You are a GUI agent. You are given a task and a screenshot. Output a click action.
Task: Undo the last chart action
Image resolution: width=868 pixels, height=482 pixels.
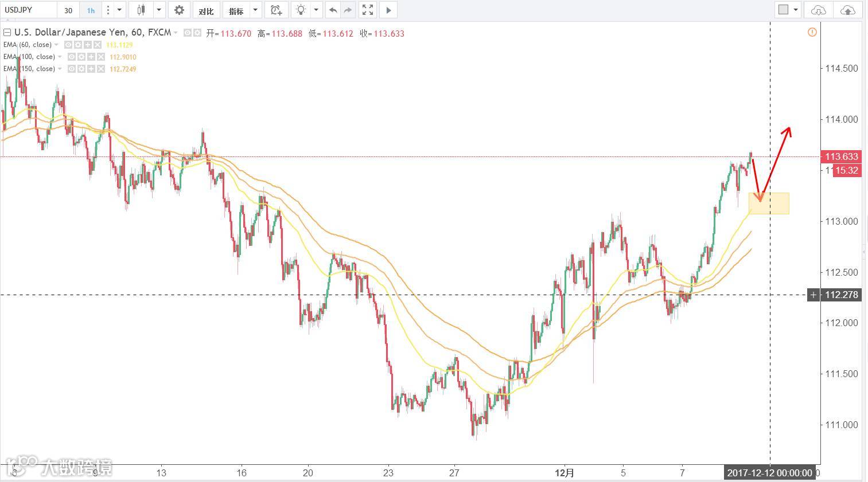tap(333, 10)
